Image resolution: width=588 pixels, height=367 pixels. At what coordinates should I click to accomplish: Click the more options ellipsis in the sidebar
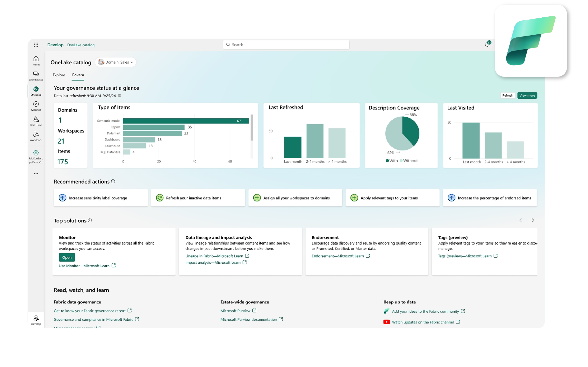(x=36, y=174)
